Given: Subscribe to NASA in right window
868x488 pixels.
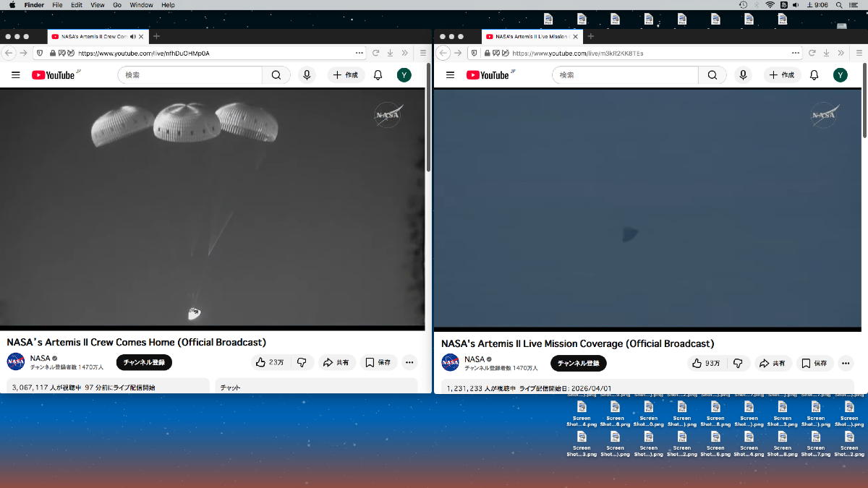Looking at the screenshot, I should (579, 363).
